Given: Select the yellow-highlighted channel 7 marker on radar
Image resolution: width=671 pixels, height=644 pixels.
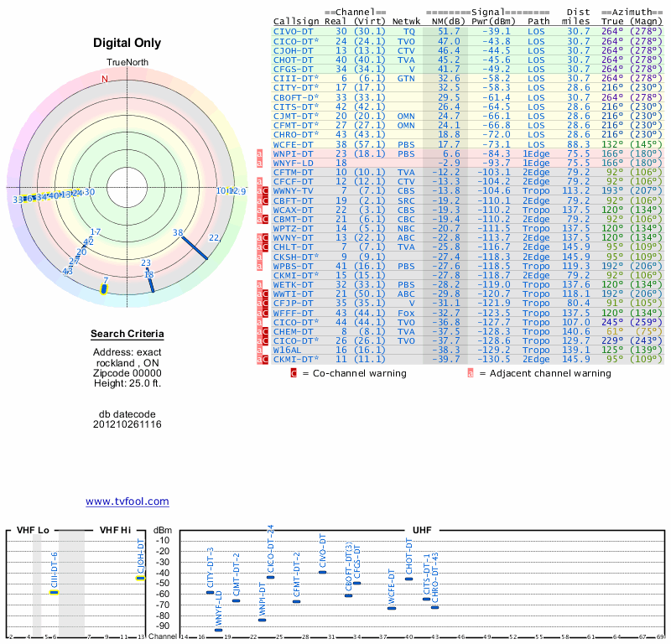Looking at the screenshot, I should point(104,289).
